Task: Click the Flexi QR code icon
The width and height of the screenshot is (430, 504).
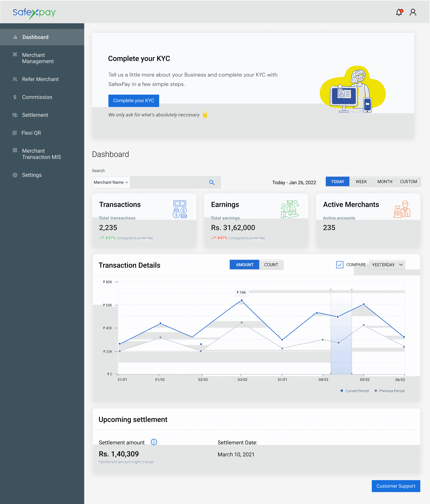Action: (x=15, y=133)
